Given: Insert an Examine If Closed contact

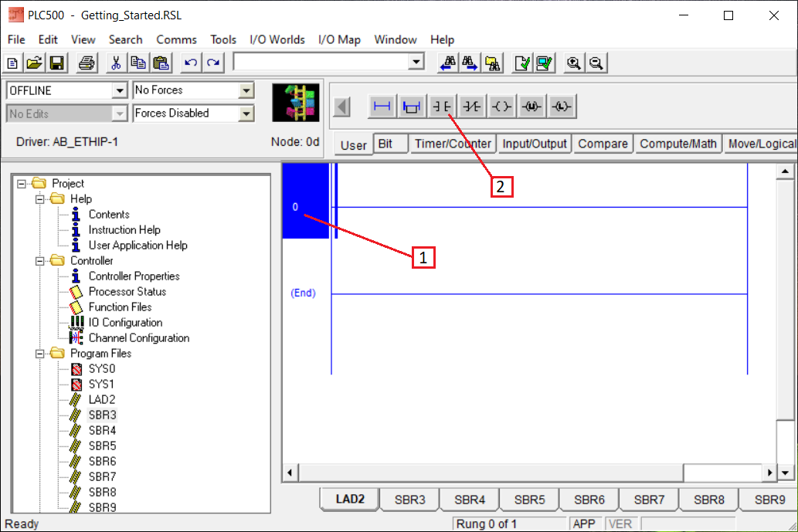Looking at the screenshot, I should tap(442, 107).
